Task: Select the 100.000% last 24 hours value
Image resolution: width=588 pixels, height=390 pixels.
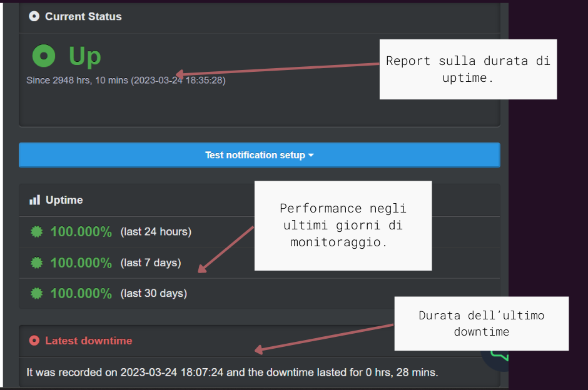Action: pos(81,232)
